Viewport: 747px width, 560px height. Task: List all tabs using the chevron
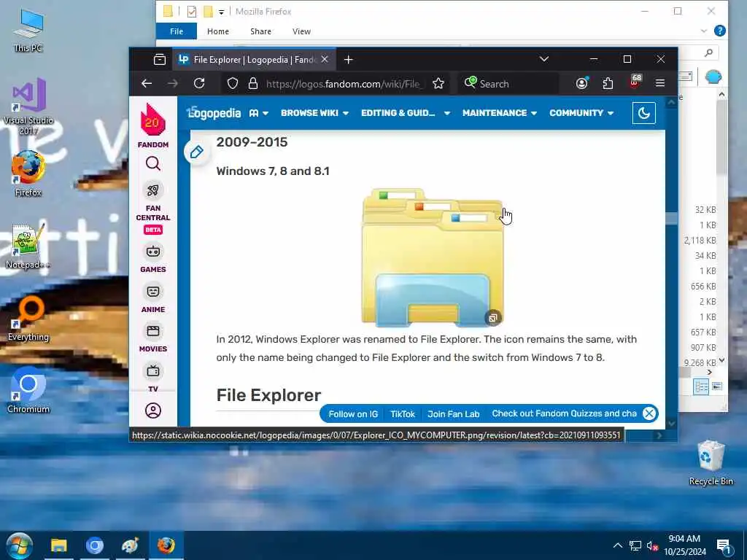click(x=544, y=59)
